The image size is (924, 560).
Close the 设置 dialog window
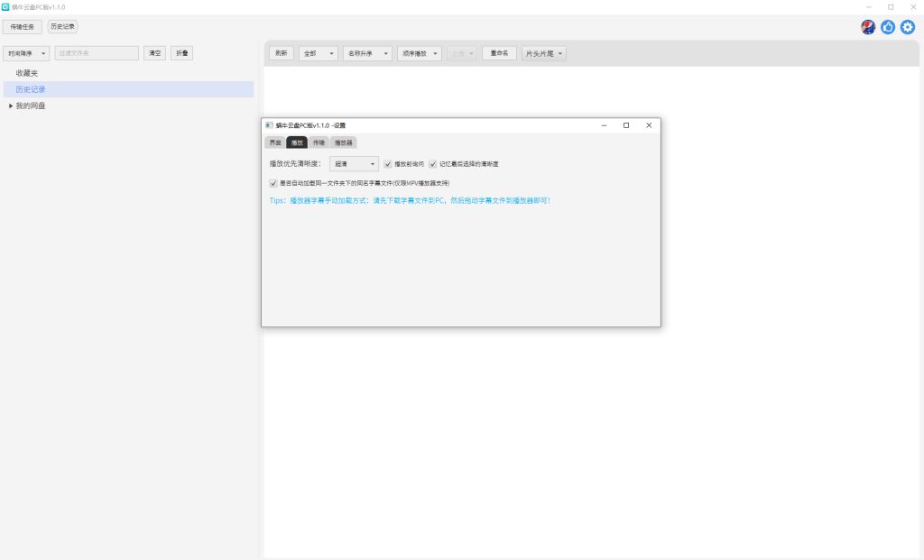coord(648,125)
